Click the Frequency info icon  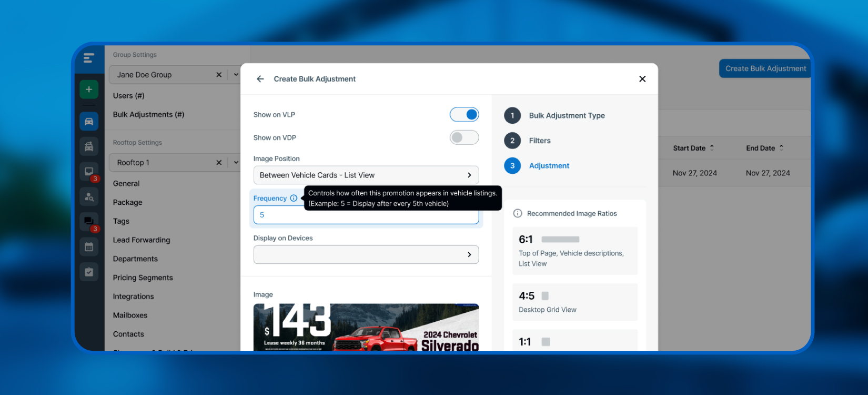[294, 198]
